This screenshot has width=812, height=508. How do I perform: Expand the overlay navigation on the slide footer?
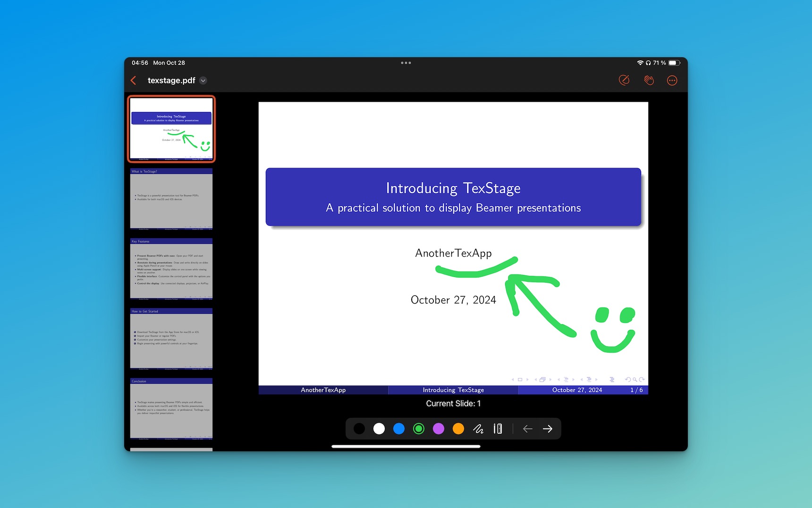(x=612, y=379)
